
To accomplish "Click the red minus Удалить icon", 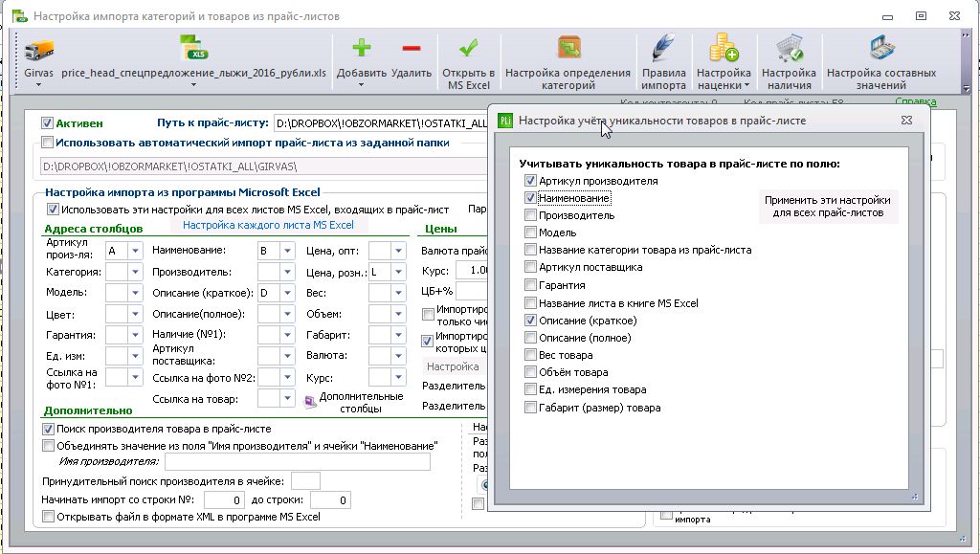I will pyautogui.click(x=412, y=48).
